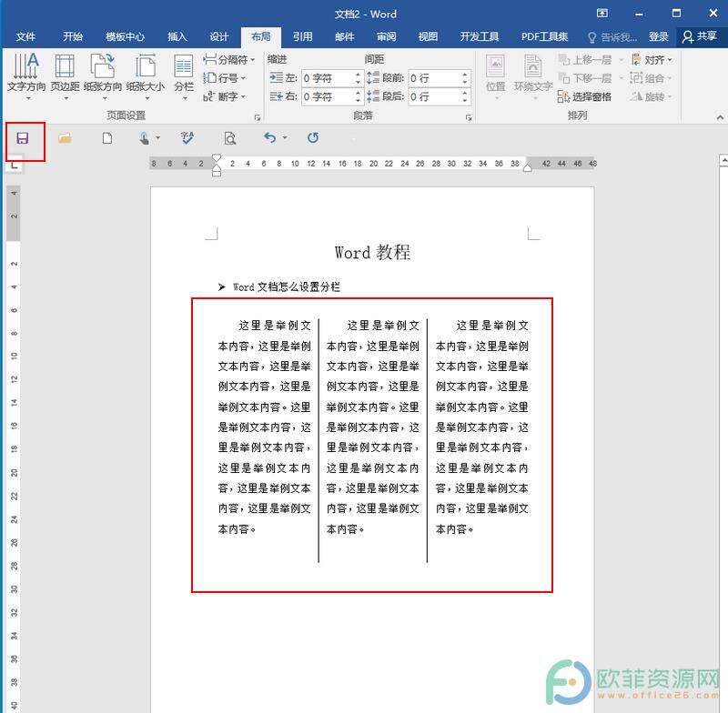Open the 文件 File tab

[25, 36]
